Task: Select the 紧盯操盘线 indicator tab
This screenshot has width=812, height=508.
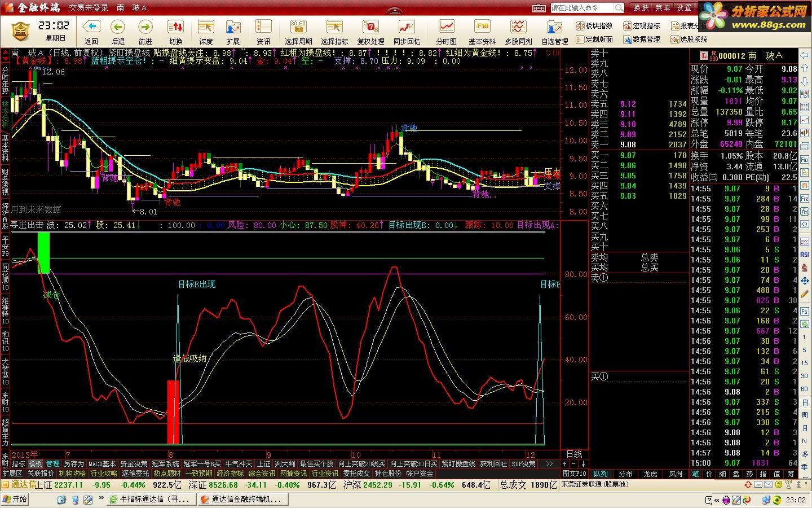Action: [x=458, y=464]
